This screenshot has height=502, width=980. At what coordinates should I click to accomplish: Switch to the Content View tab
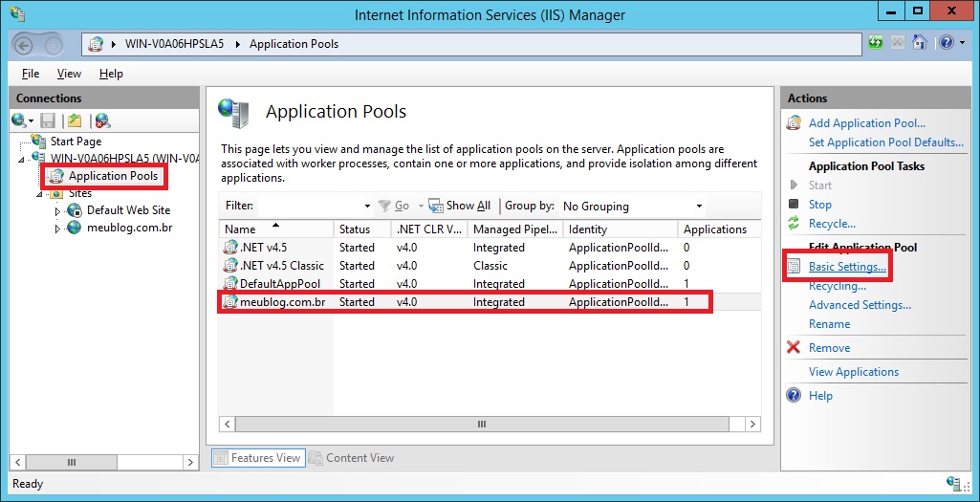point(351,458)
